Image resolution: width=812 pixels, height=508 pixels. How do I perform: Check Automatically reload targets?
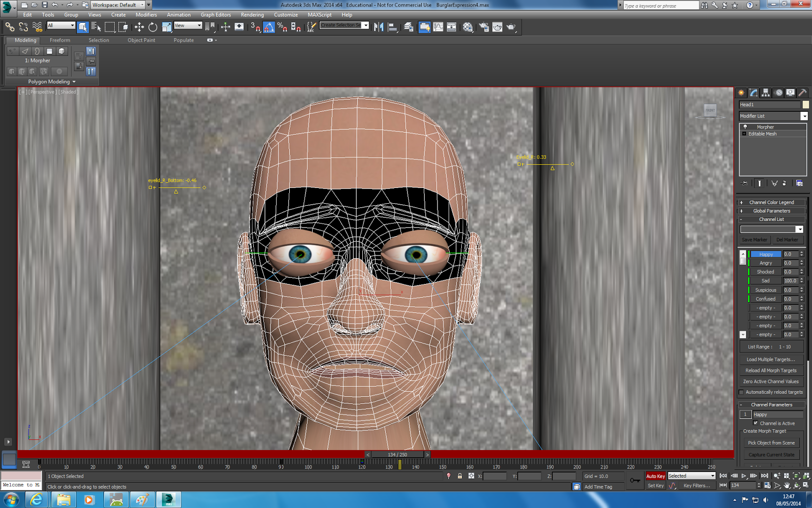click(742, 392)
